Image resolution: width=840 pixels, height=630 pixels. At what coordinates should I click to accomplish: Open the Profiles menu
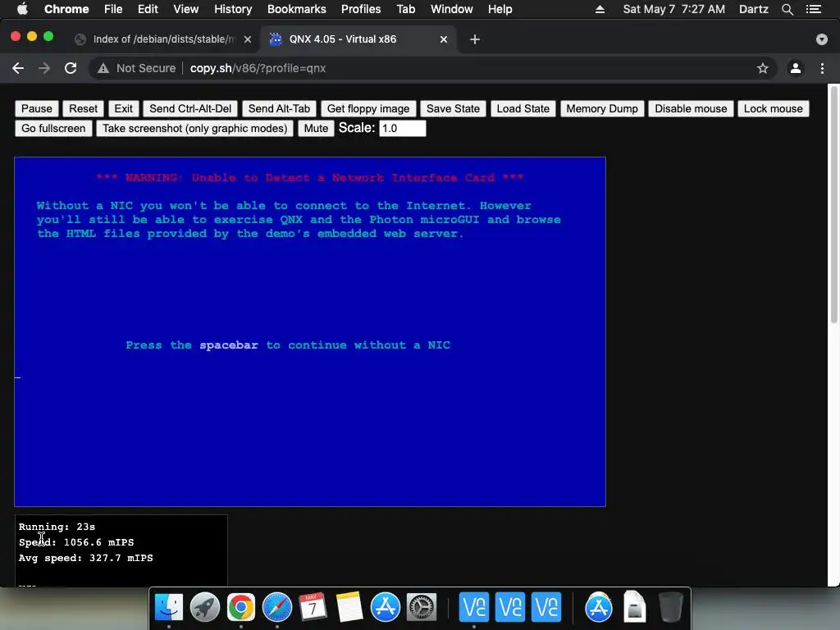tap(361, 9)
